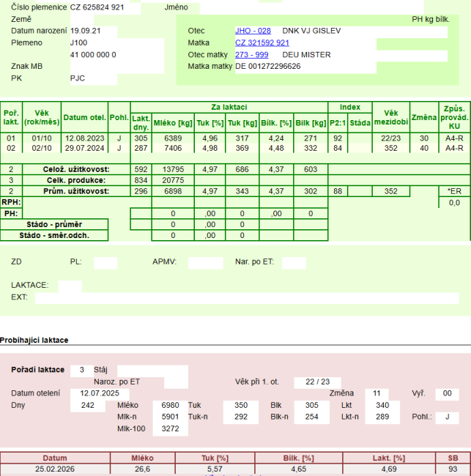
Task: Click the empty LAKTACE field
Action: 70,285
